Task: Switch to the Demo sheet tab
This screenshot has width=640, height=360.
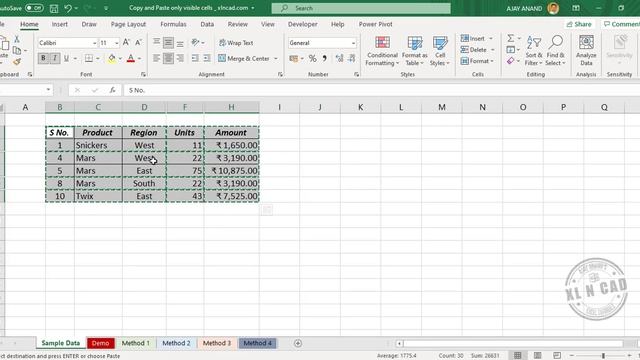Action: click(x=100, y=343)
